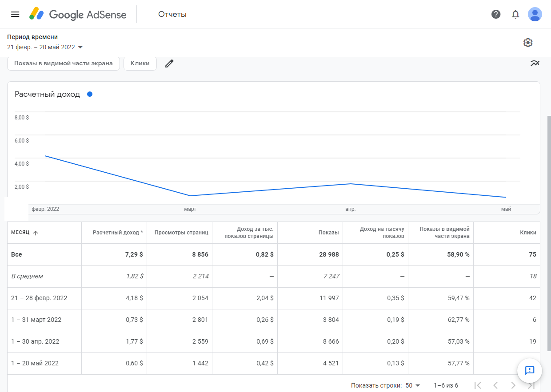Open the hamburger main menu

(15, 14)
